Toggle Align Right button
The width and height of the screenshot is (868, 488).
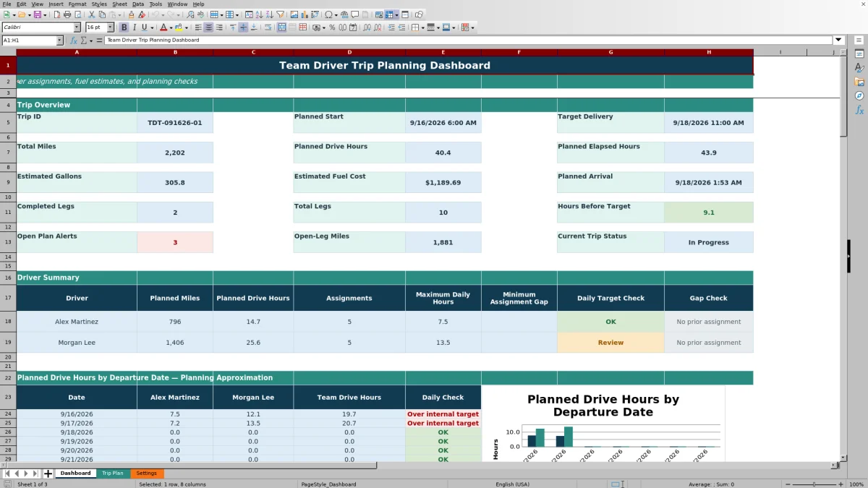pyautogui.click(x=219, y=27)
